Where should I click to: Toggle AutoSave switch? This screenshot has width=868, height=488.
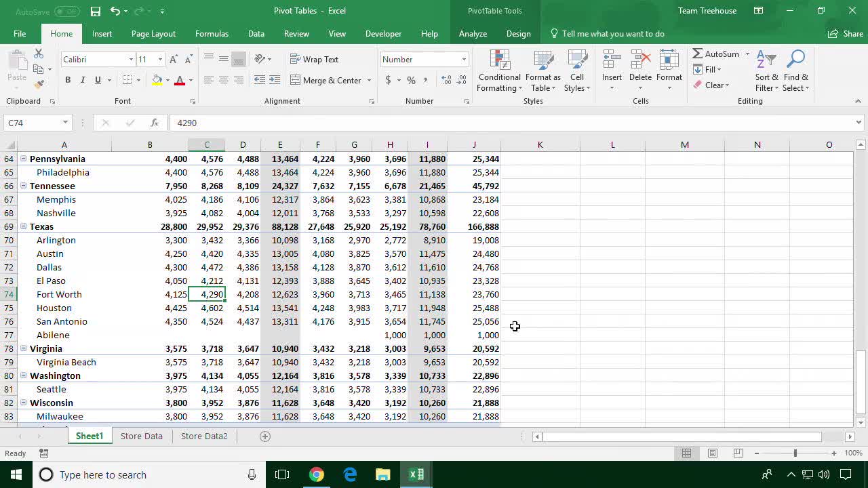[x=66, y=12]
